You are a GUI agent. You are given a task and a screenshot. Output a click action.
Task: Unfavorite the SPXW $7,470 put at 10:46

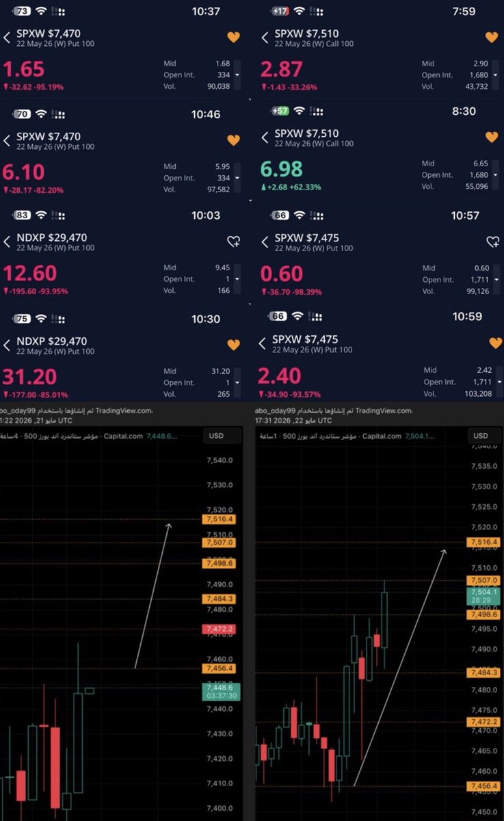tap(233, 140)
